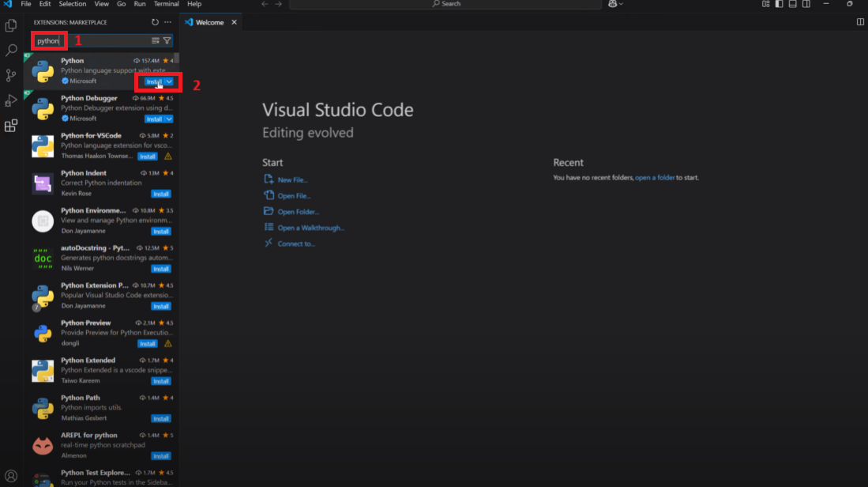This screenshot has height=487, width=868.
Task: Open the Selection menu
Action: pyautogui.click(x=73, y=4)
